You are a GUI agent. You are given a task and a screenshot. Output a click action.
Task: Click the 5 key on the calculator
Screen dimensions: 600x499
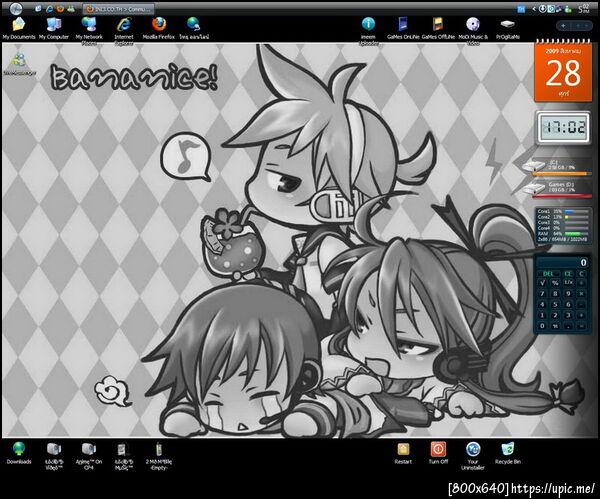click(x=555, y=304)
